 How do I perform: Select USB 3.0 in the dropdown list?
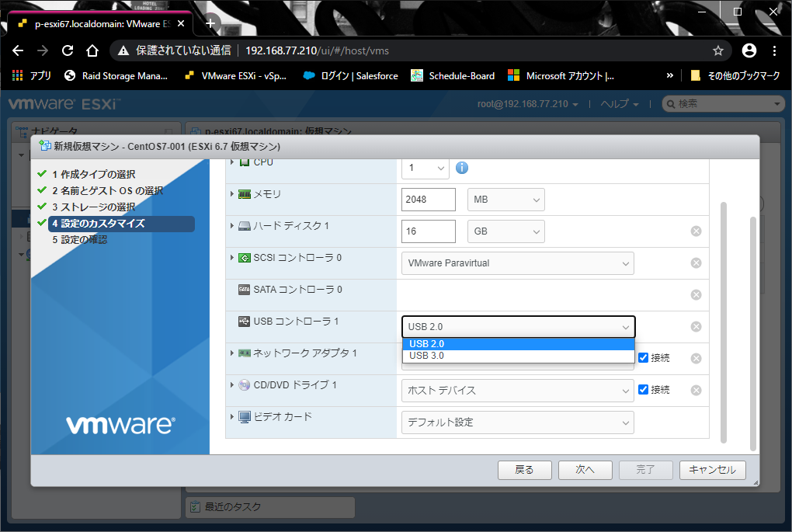(x=518, y=356)
